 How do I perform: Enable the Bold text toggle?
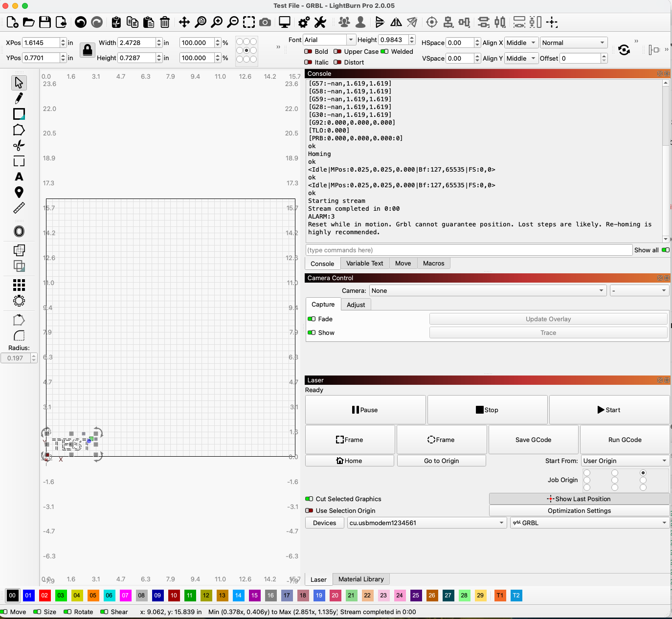pos(309,51)
